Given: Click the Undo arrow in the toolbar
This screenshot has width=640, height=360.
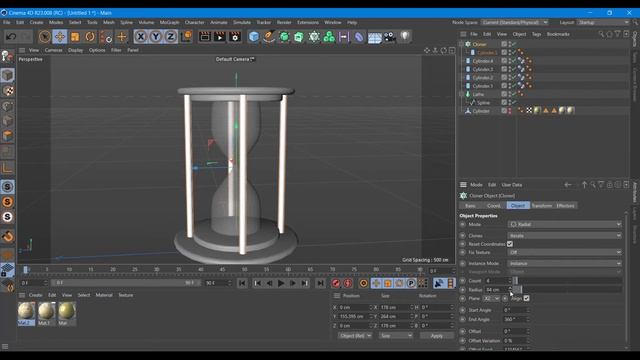Looking at the screenshot, I should click(x=11, y=37).
